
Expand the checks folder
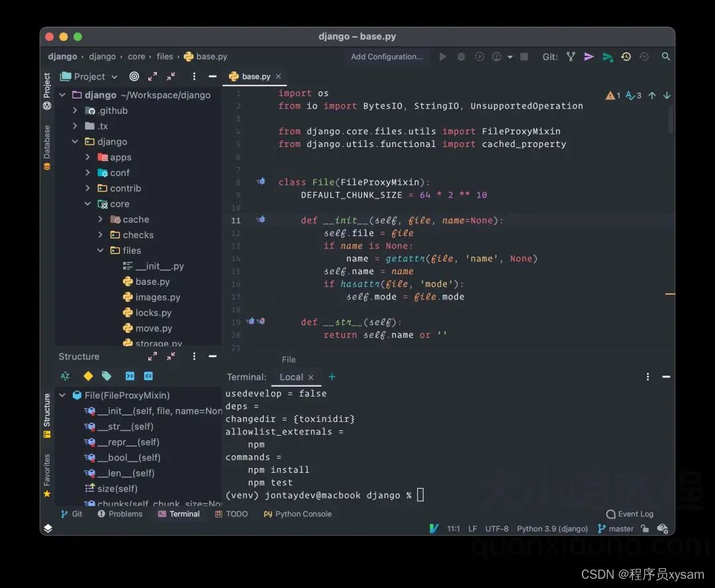coord(101,235)
